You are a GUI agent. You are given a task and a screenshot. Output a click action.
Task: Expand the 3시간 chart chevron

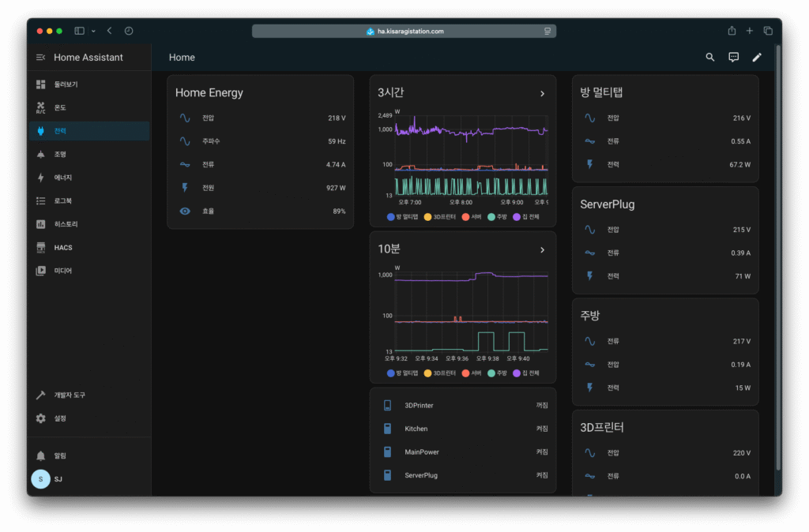coord(542,94)
